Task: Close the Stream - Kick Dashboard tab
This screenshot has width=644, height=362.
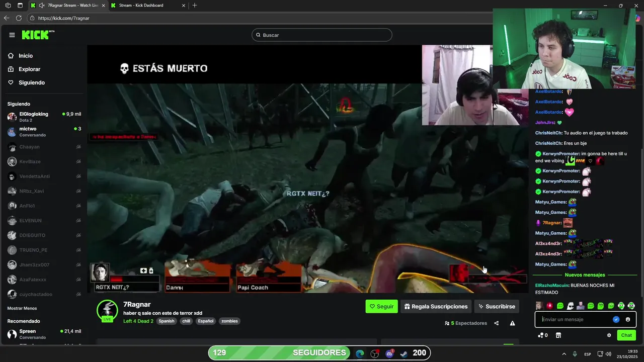Action: click(x=183, y=6)
